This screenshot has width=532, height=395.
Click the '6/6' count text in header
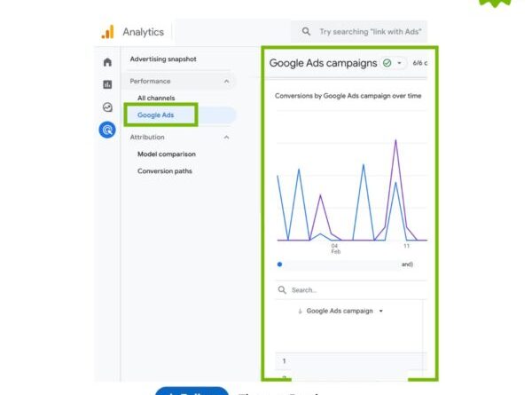pyautogui.click(x=418, y=63)
